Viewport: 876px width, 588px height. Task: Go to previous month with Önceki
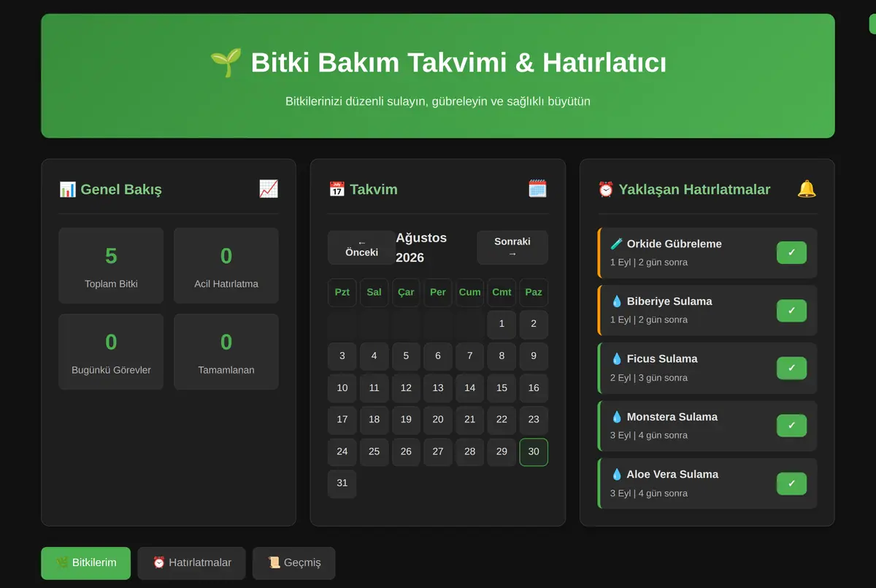pos(361,247)
